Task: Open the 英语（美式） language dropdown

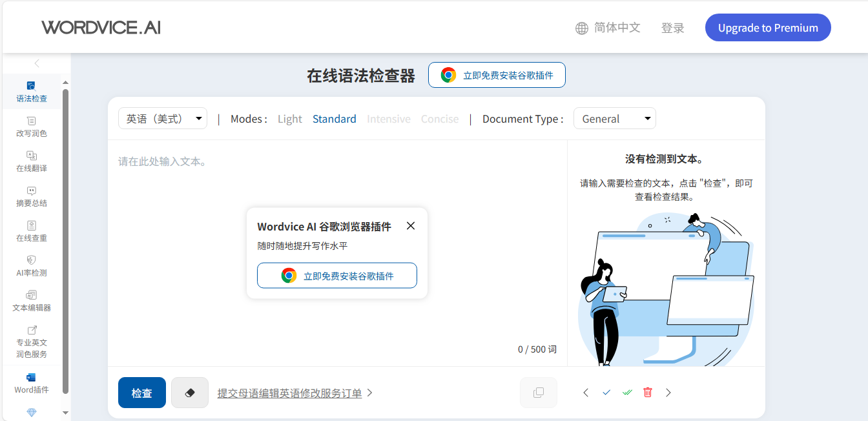Action: point(163,119)
